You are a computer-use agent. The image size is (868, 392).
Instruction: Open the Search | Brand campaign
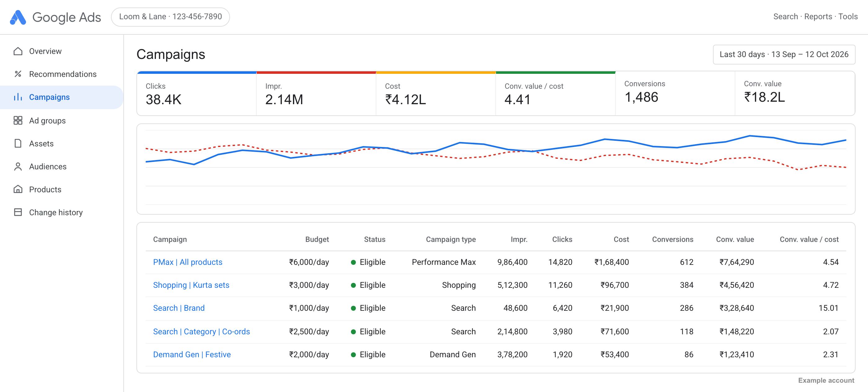[x=179, y=308]
